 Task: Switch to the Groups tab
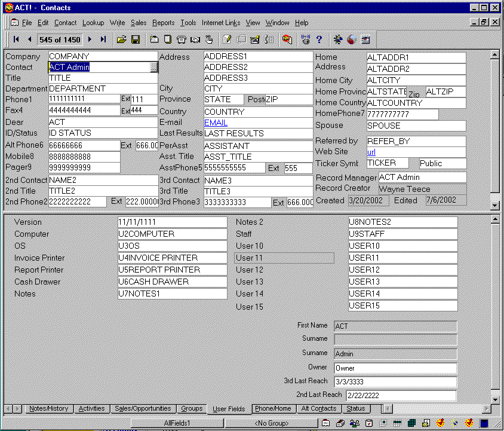(x=192, y=408)
